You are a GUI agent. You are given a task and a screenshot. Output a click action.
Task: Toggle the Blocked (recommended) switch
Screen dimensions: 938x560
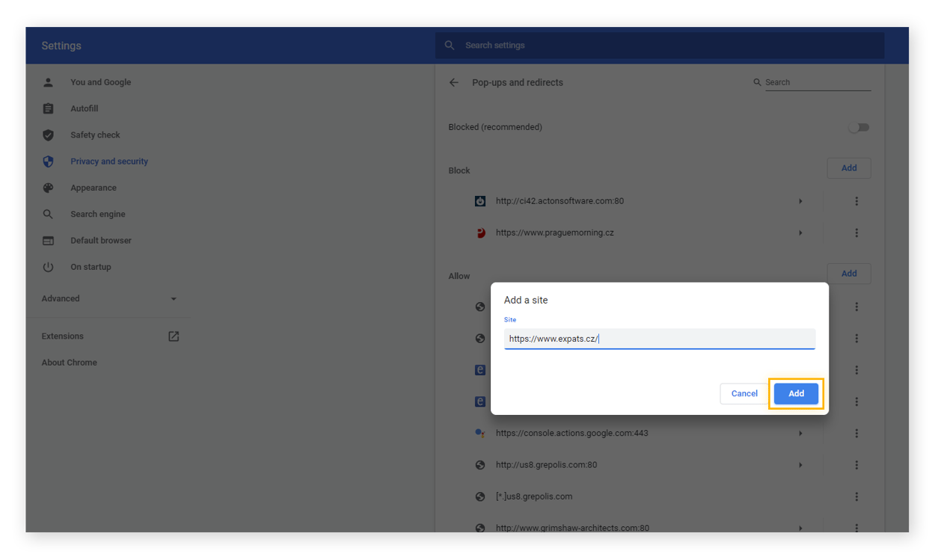click(x=859, y=127)
